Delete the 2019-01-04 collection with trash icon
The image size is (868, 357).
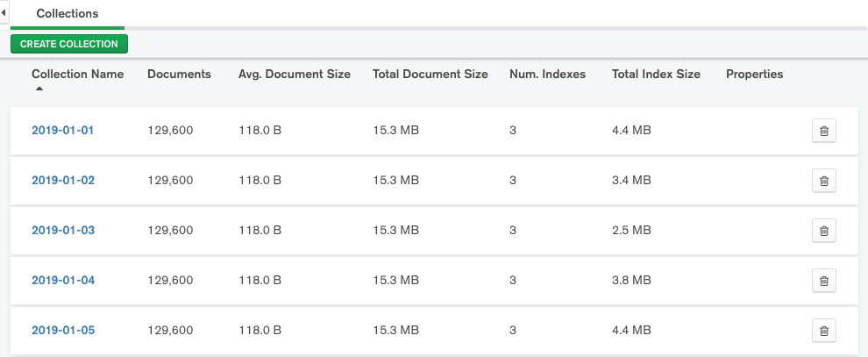click(823, 281)
